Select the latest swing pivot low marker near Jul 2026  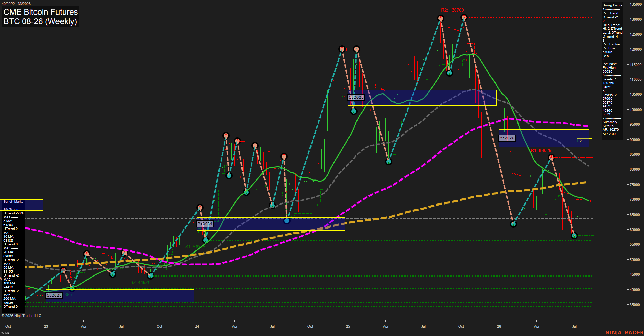tap(574, 236)
